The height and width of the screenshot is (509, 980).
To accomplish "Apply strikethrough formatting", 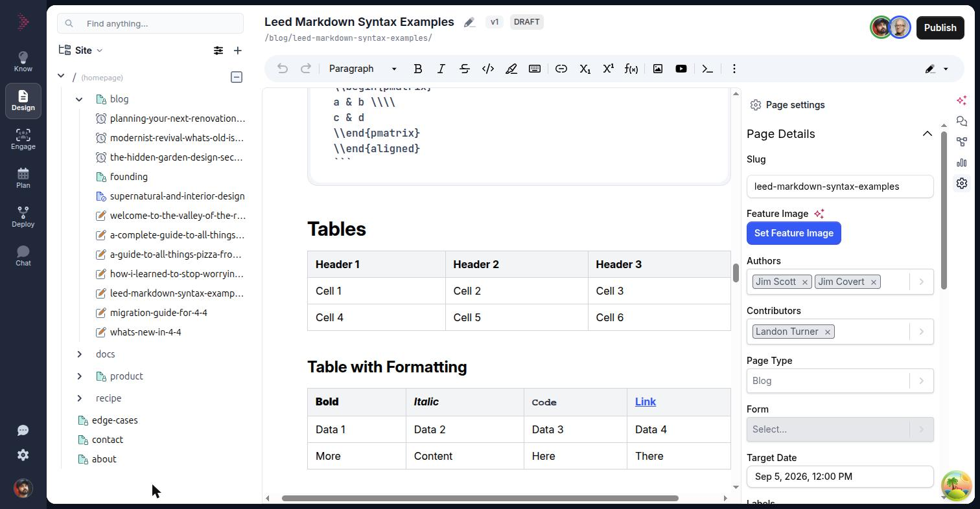I will tap(465, 69).
